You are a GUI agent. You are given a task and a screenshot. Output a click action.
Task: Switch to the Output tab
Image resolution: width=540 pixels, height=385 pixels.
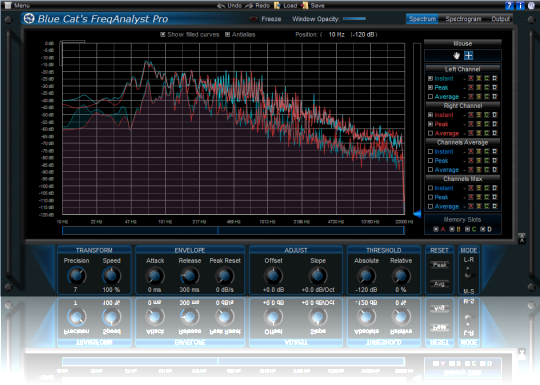[x=500, y=19]
